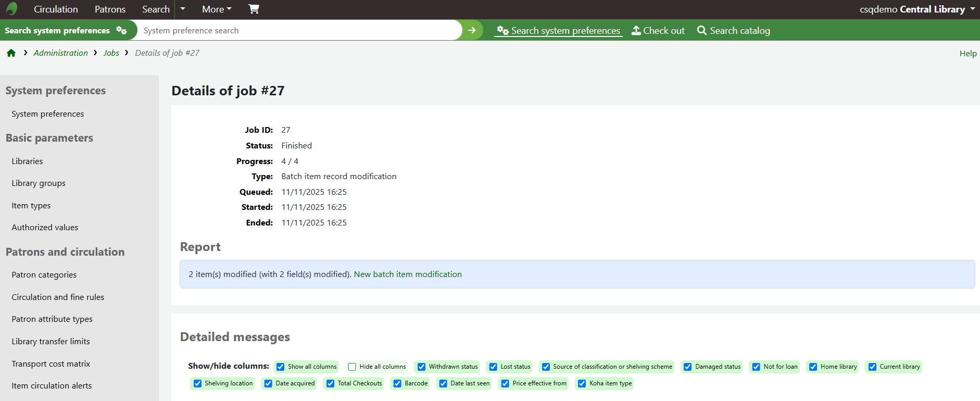Uncheck Withdrawn status column
Screen dimensions: 980x401
click(x=422, y=367)
